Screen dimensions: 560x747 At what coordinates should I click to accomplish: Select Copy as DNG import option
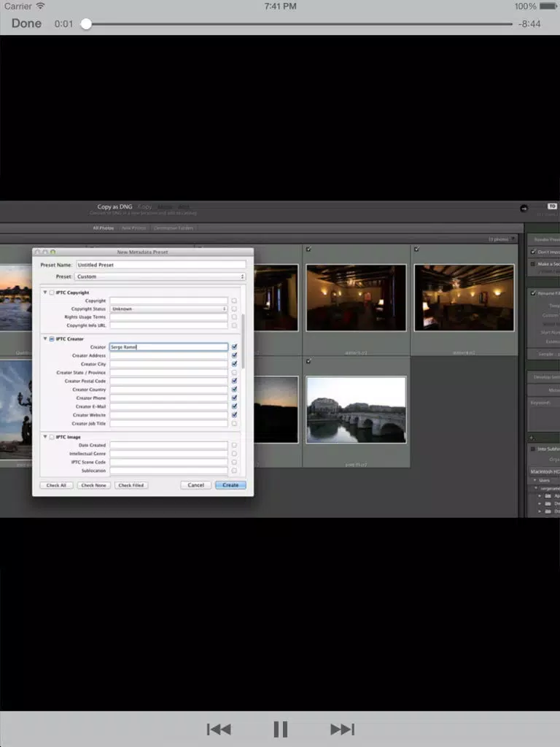(114, 206)
